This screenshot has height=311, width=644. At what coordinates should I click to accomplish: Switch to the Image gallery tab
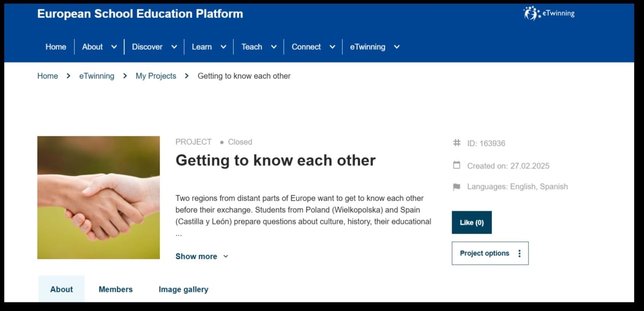pyautogui.click(x=183, y=289)
